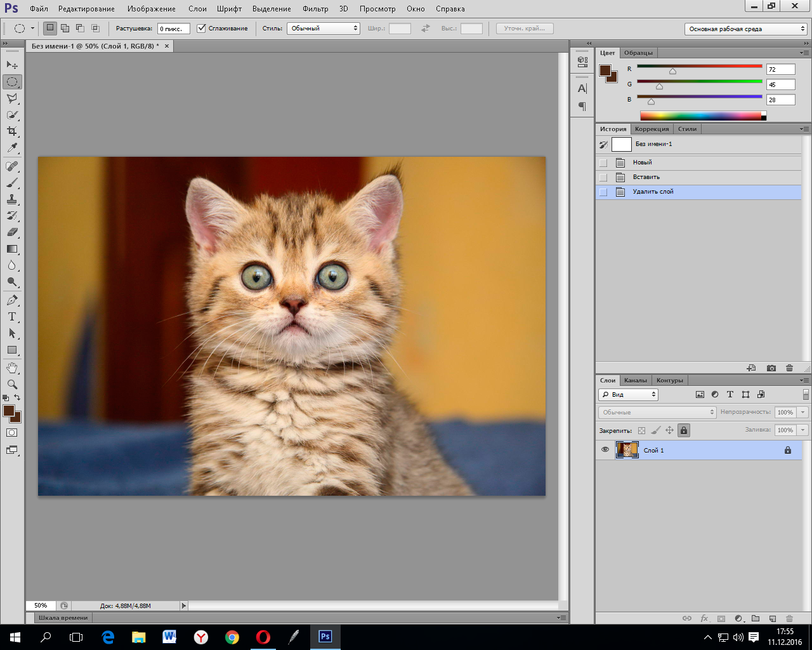
Task: Toggle lock position icon
Action: click(x=669, y=430)
